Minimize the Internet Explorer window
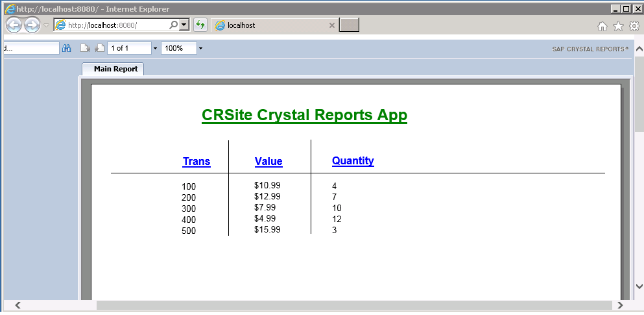644x315 pixels. (x=615, y=8)
